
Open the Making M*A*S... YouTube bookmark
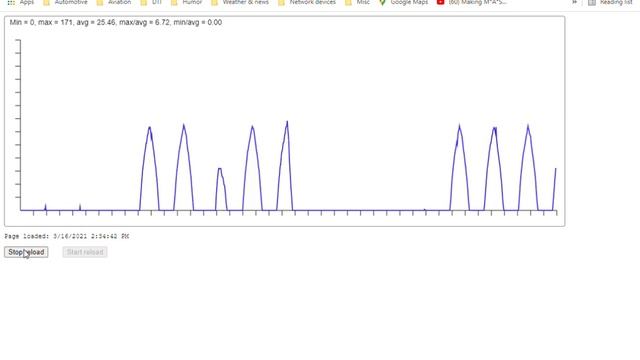(x=472, y=2)
